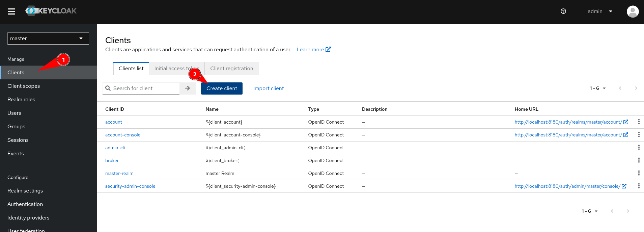Open Identity providers in sidebar

click(49, 218)
